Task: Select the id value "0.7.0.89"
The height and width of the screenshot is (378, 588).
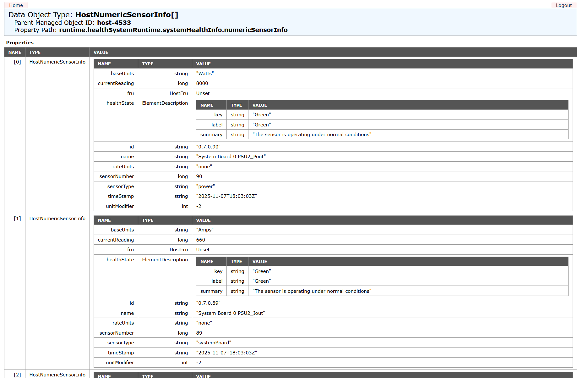Action: pos(208,303)
